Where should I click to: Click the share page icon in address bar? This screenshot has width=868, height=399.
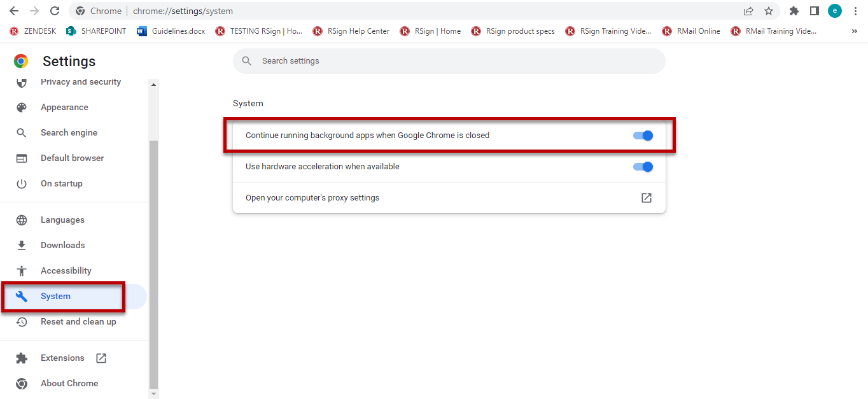[748, 11]
